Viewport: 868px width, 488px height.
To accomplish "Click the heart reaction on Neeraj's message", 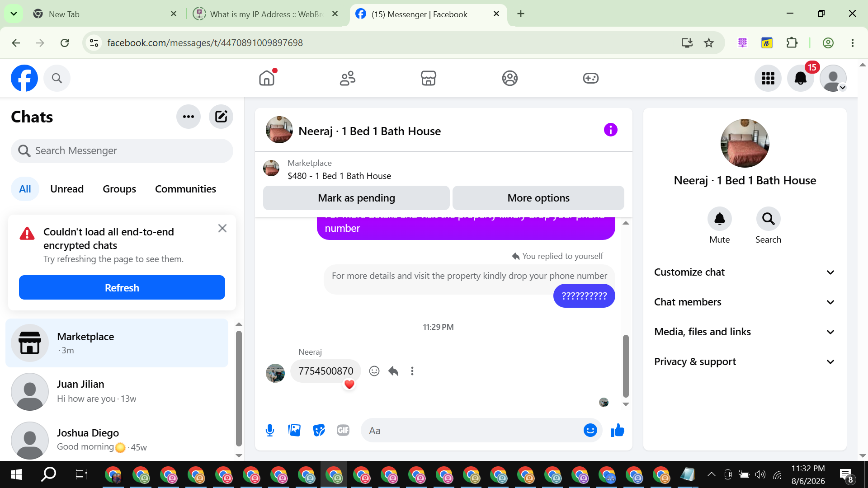I will point(349,385).
